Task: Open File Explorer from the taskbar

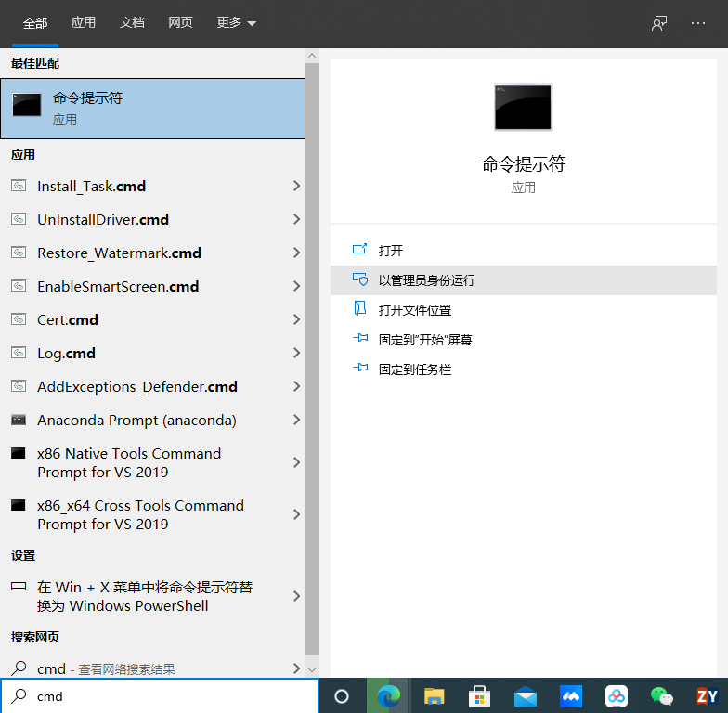Action: point(435,696)
